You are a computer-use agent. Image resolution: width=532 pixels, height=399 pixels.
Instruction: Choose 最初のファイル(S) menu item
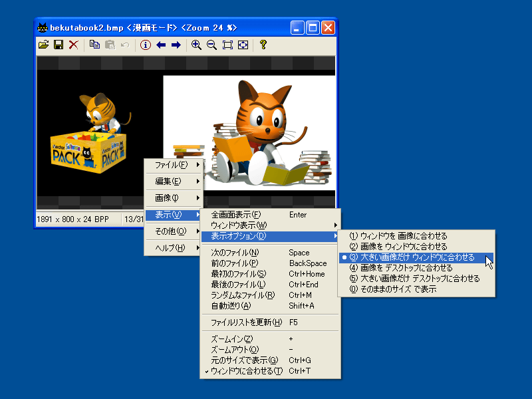tap(271, 274)
